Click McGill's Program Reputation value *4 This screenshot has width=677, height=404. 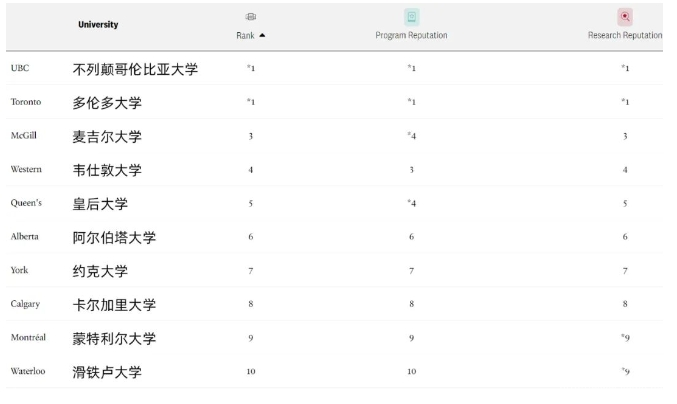(x=411, y=136)
